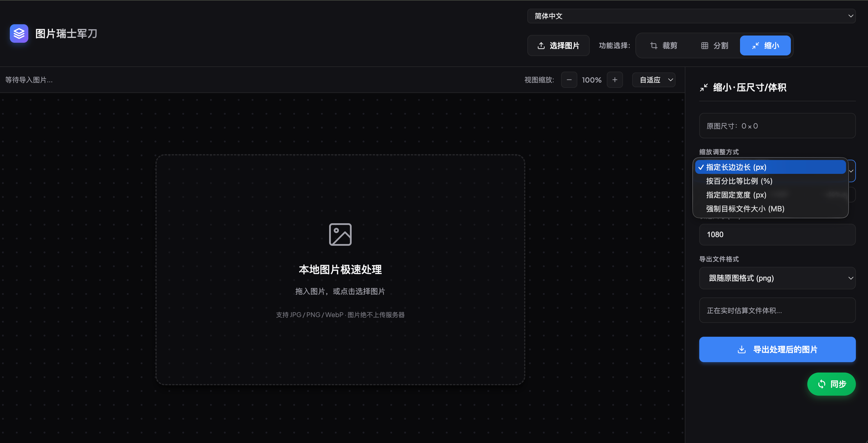The image size is (868, 443).
Task: Click the 图片瑞士军刀 app title
Action: coord(66,33)
